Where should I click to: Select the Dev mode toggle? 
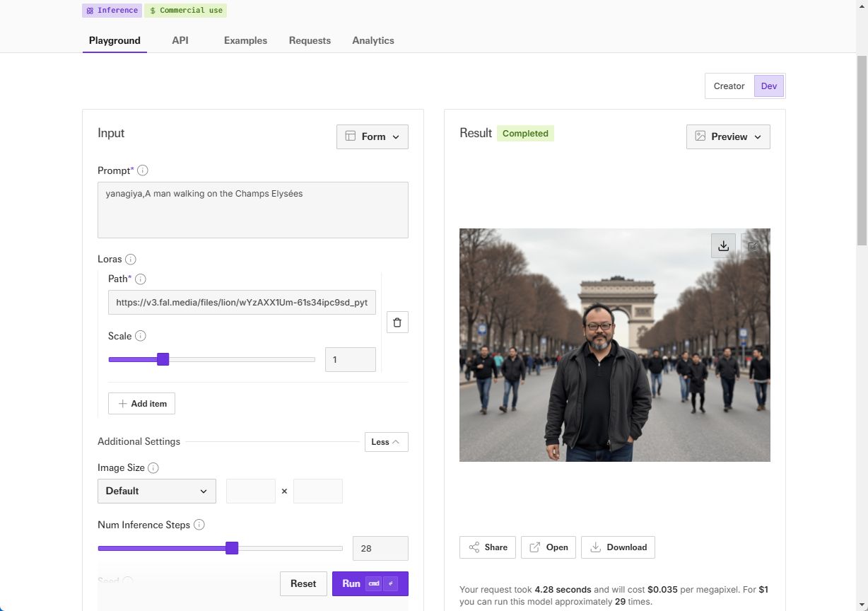click(x=769, y=86)
